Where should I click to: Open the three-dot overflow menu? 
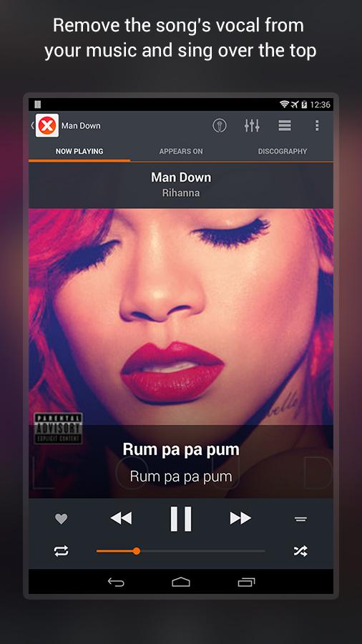coord(317,125)
